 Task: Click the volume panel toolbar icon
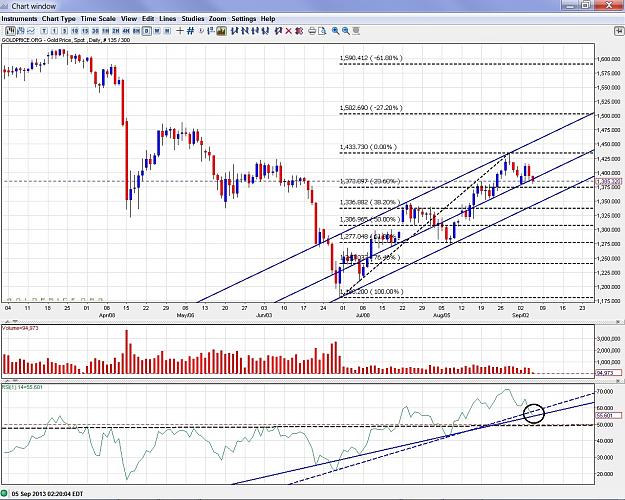coord(221,31)
